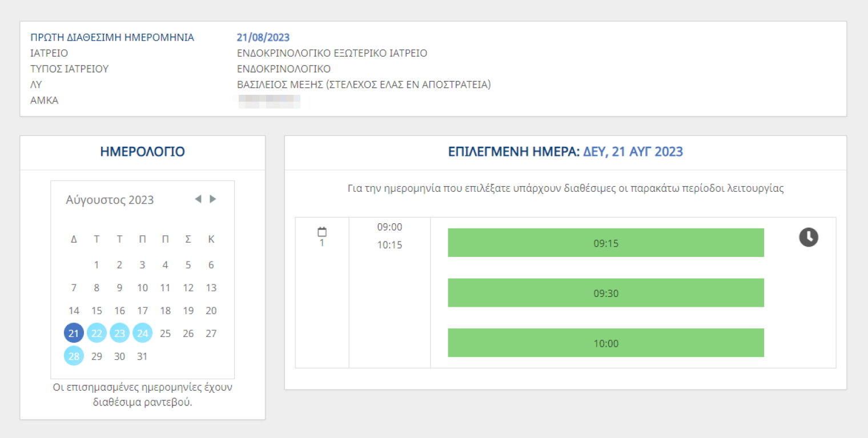Click the selected day ΔΕΥ, 21 ΑΥΓ 2023
Screen dimensions: 868x438
633,152
